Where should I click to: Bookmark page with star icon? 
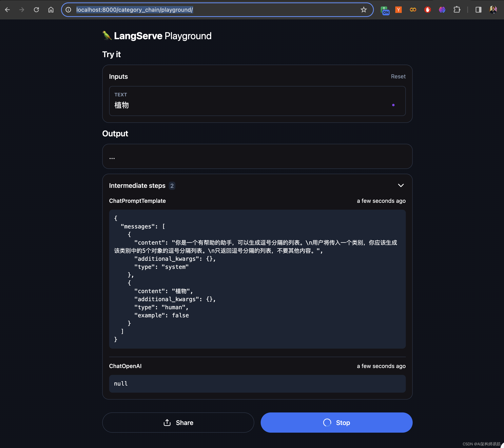click(364, 10)
